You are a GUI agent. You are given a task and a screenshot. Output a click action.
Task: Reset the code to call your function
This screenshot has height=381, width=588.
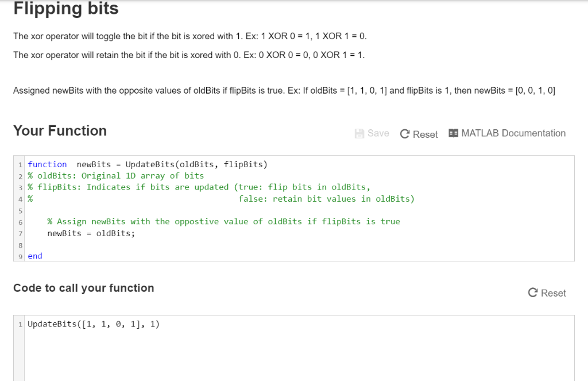tap(547, 293)
